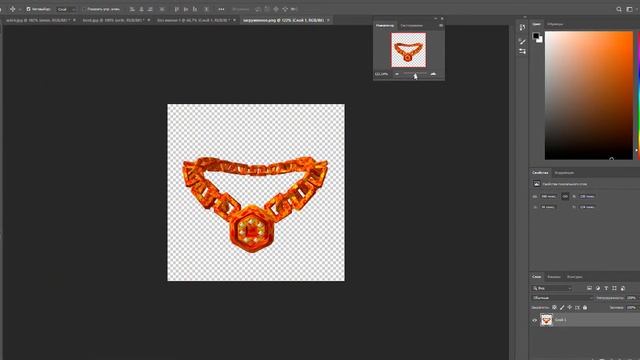Switch to the Channels panel tab

click(x=554, y=277)
